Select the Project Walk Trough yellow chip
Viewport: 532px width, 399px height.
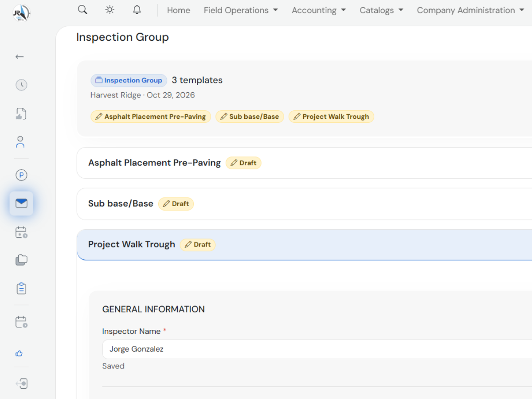[331, 117]
